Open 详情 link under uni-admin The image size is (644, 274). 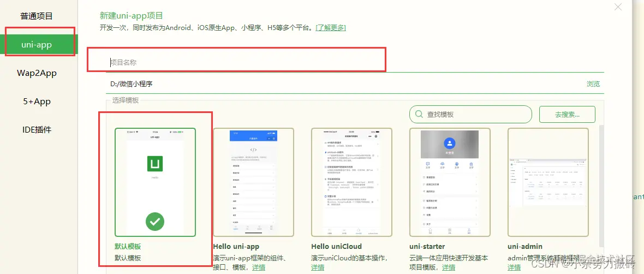(x=514, y=267)
